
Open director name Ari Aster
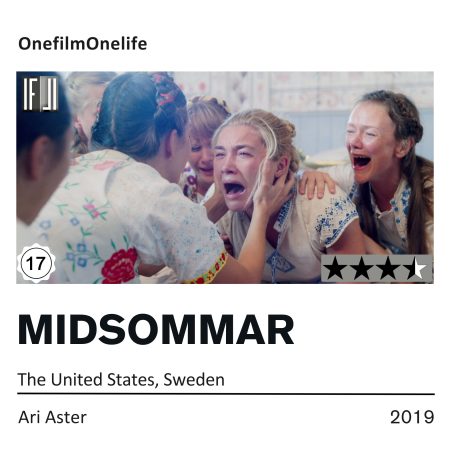(52, 417)
